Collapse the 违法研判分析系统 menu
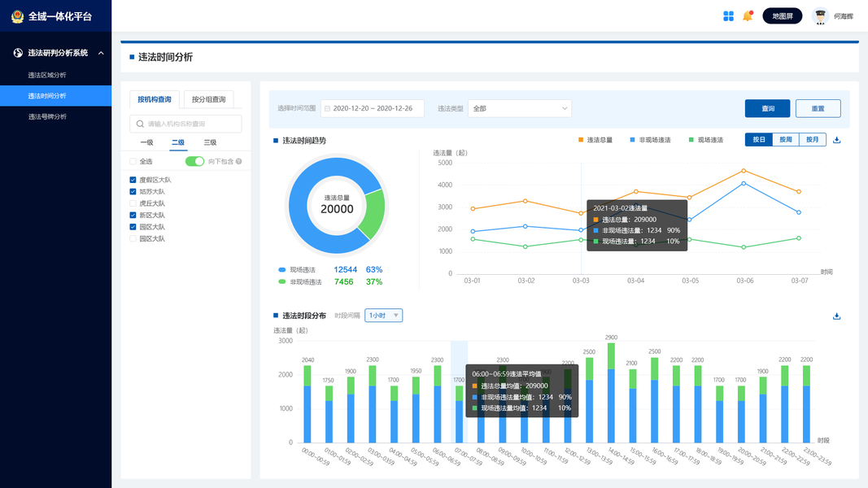 pos(101,53)
